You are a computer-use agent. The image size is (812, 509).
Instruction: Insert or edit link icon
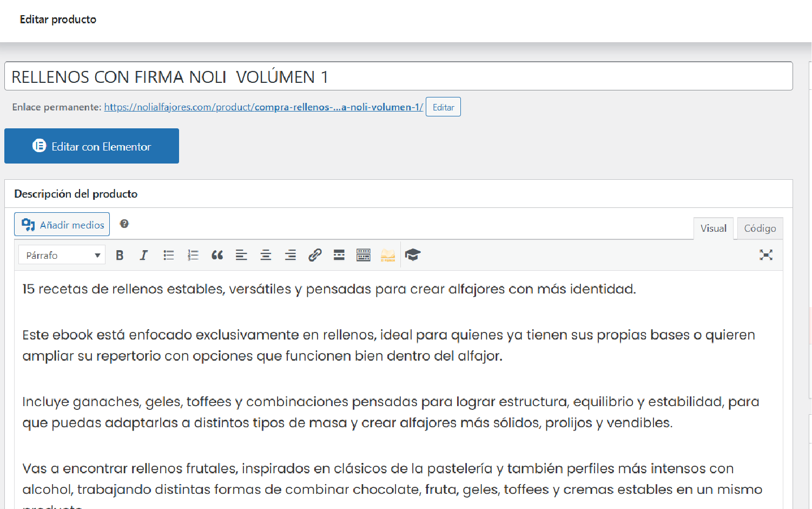click(315, 255)
